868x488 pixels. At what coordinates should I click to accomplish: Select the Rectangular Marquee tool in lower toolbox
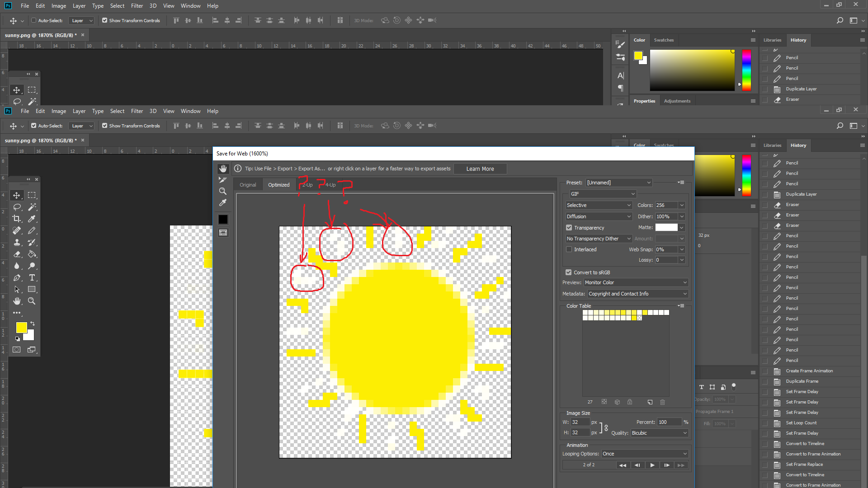(x=32, y=195)
